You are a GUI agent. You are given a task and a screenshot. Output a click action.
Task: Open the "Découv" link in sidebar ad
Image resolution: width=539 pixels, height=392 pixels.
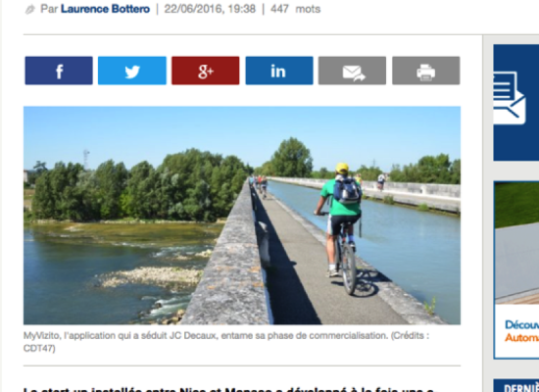(521, 325)
